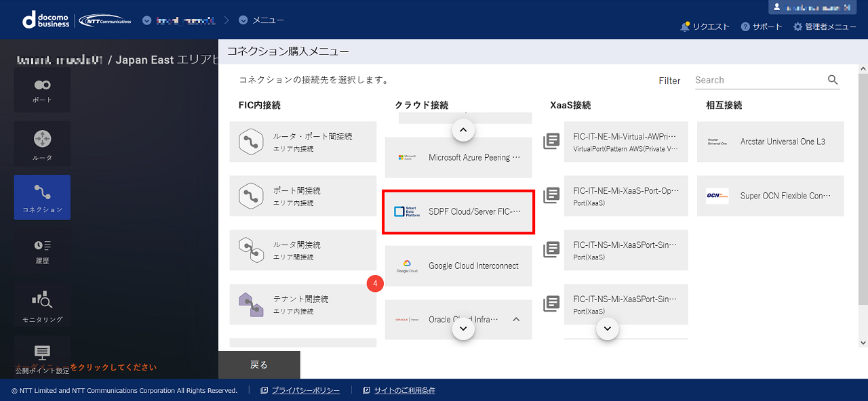This screenshot has width=868, height=401.
Task: Click the search magnifier icon
Action: [x=833, y=80]
